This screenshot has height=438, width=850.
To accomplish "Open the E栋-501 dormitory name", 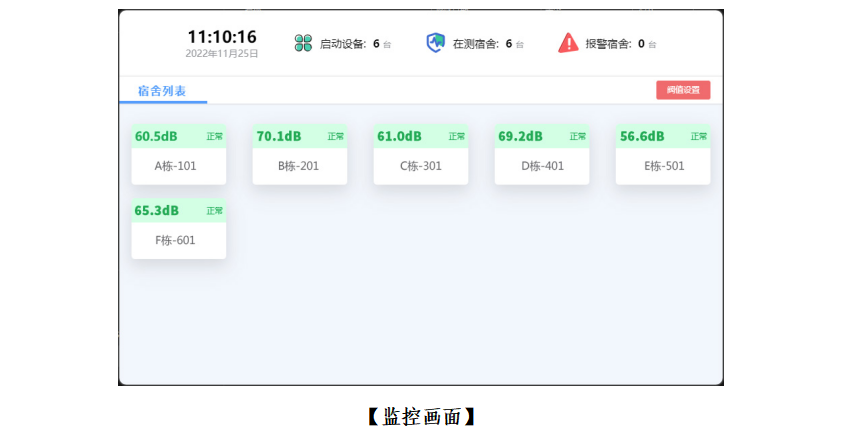I will [664, 166].
